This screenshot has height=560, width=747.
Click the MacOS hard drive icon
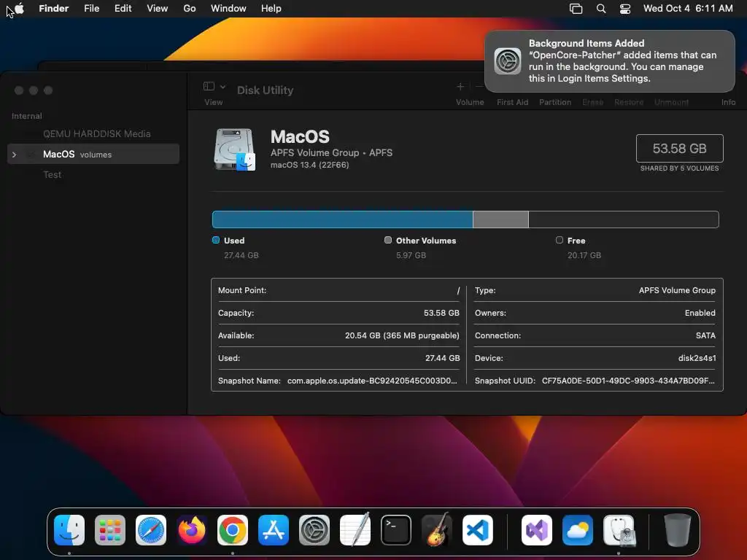(234, 149)
